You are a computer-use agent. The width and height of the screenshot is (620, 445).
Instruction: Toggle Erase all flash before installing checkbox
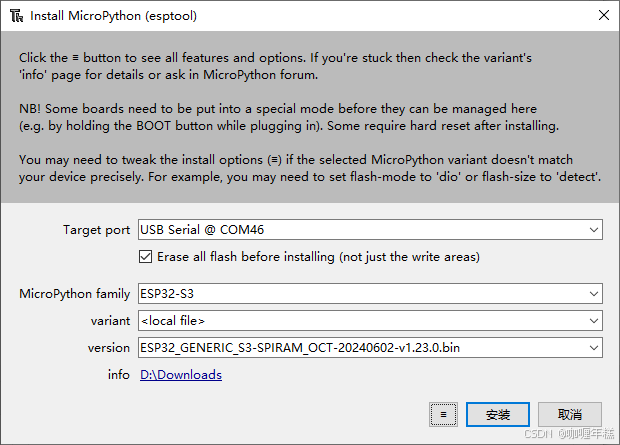tap(145, 257)
